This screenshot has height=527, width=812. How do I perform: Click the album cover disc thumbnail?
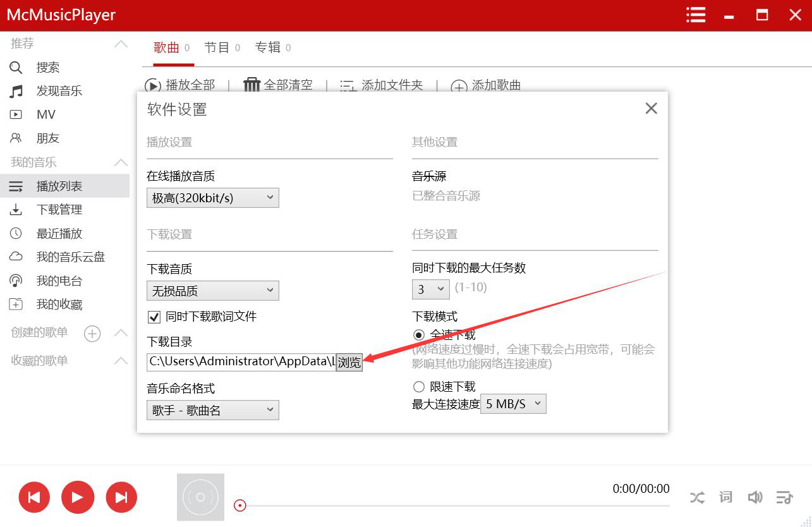click(x=200, y=497)
